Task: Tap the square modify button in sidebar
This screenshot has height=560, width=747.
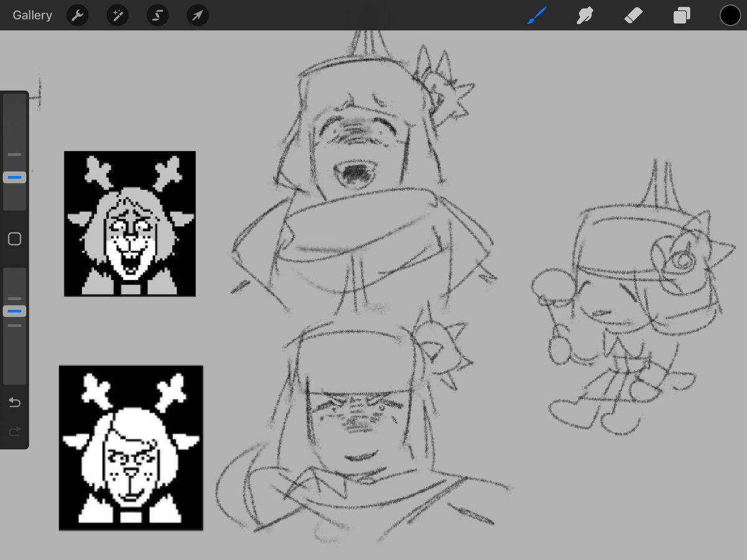Action: pos(14,239)
